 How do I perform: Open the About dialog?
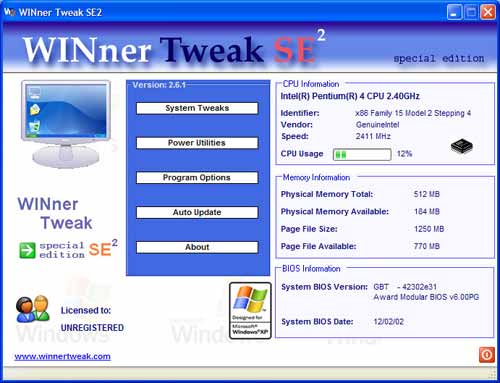coord(197,247)
